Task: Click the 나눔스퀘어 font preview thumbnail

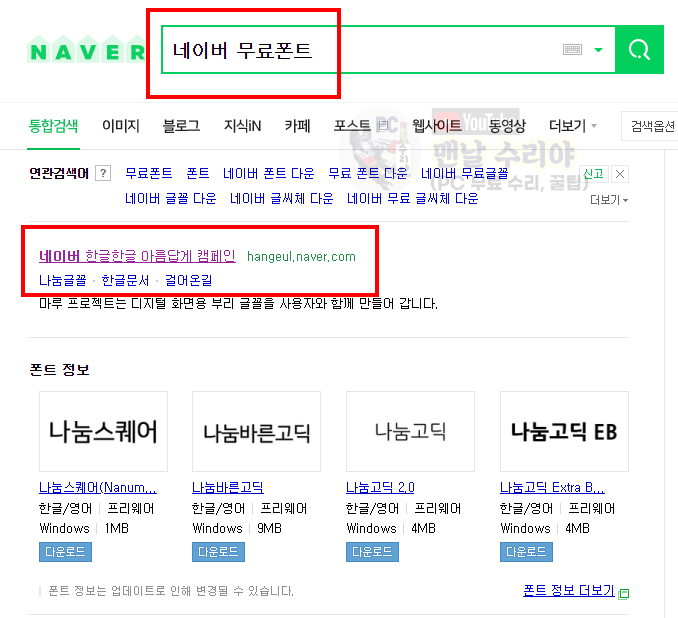Action: click(103, 431)
